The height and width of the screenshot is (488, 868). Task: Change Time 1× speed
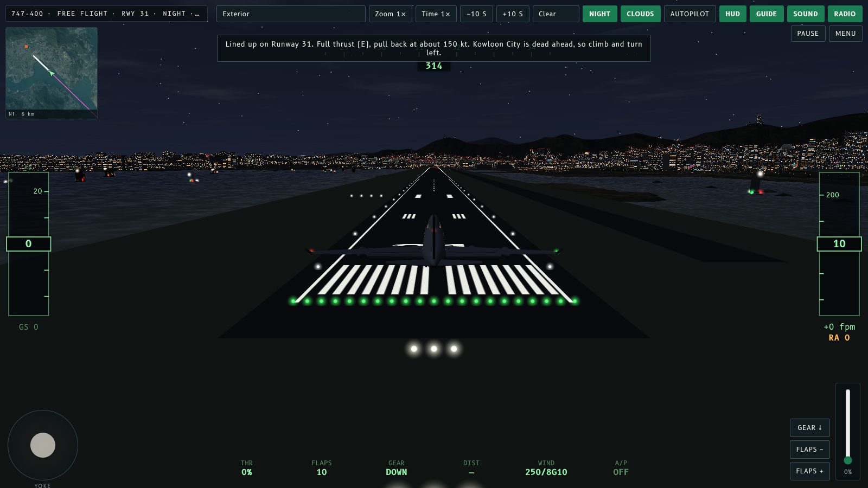click(x=436, y=14)
